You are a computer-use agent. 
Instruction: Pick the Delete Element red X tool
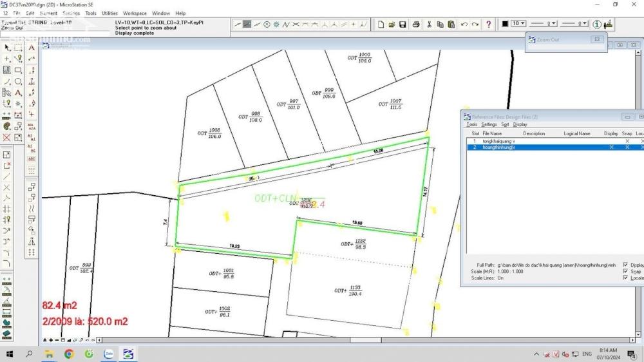click(x=7, y=137)
